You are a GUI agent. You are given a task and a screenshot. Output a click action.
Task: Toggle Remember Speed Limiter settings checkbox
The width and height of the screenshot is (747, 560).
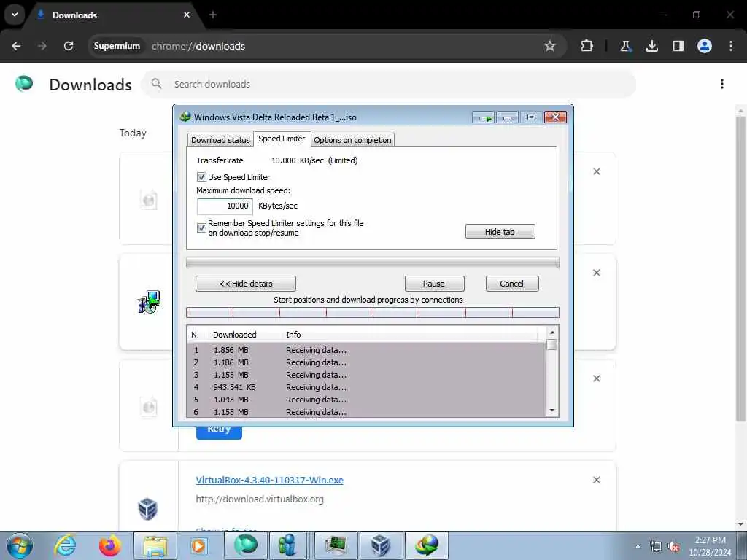pos(201,227)
